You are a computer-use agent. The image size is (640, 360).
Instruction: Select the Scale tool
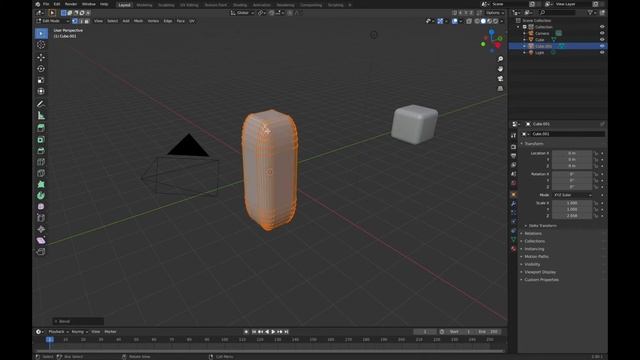[x=41, y=80]
